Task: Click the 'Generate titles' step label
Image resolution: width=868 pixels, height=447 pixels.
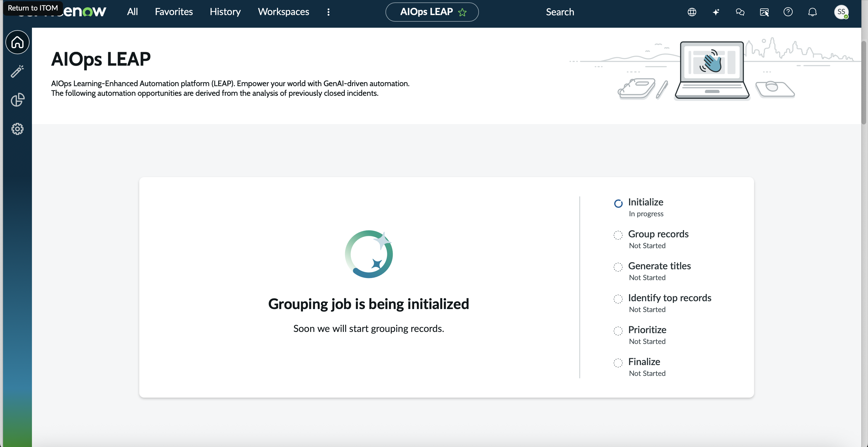Action: 659,266
